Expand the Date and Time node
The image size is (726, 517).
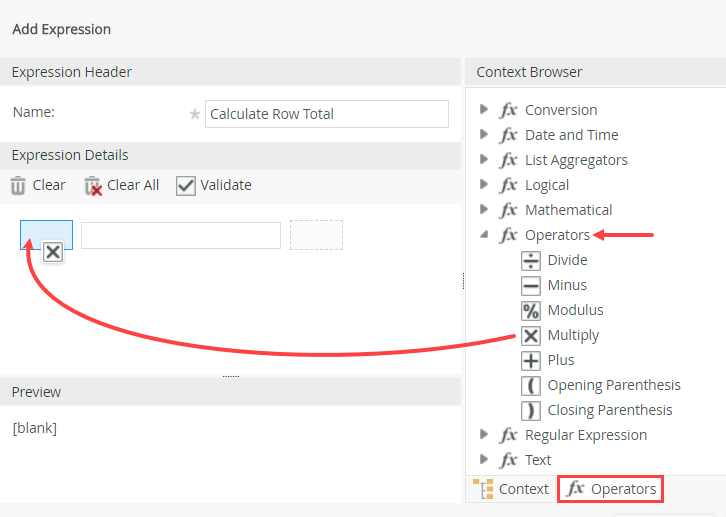[485, 135]
